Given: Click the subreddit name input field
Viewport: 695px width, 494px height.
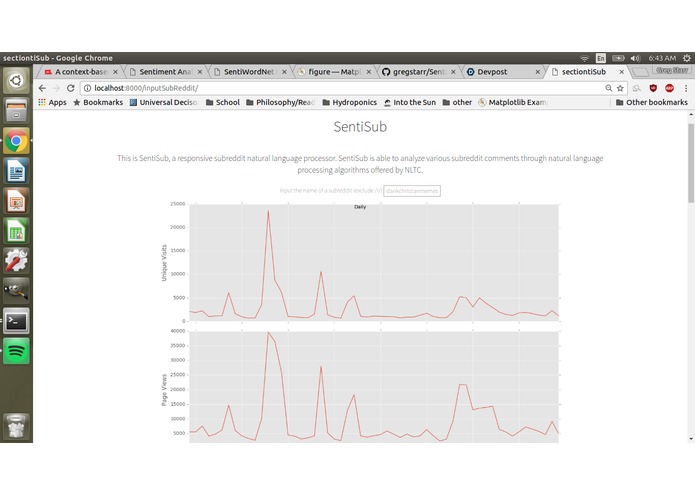Looking at the screenshot, I should tap(412, 191).
